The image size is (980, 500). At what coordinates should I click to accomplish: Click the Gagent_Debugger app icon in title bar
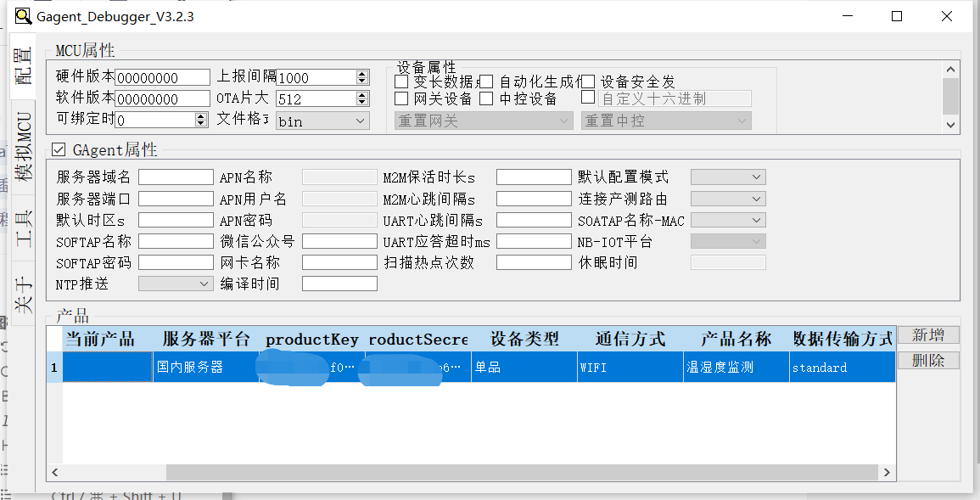(23, 16)
